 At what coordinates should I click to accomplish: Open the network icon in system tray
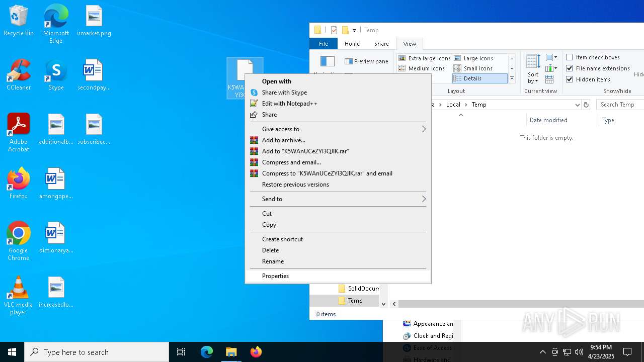click(567, 352)
